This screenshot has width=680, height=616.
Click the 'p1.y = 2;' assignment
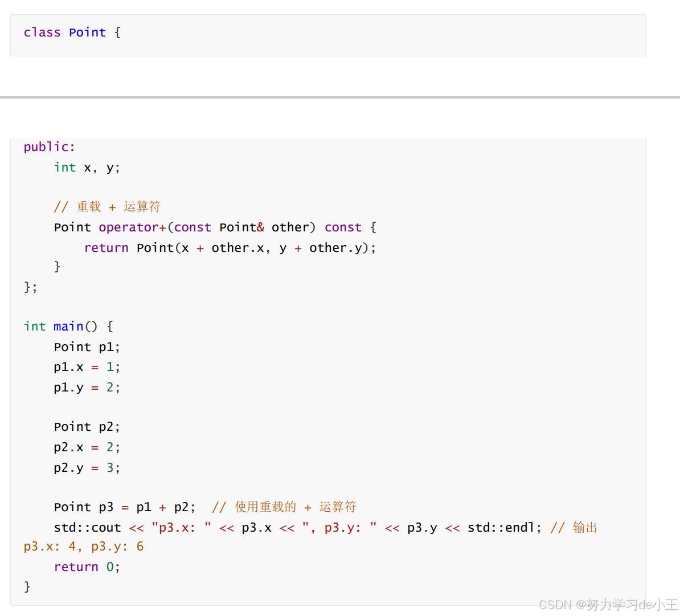coord(87,387)
